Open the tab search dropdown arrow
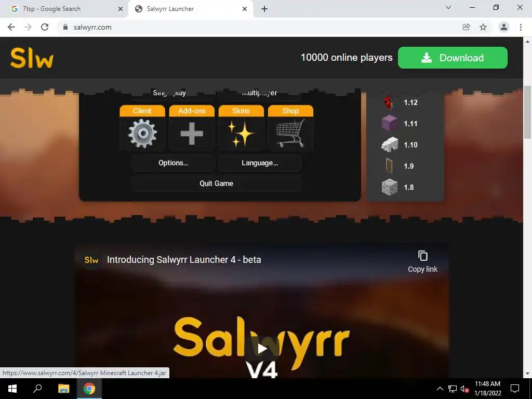Screen dimensions: 532x399 pyautogui.click(x=448, y=7)
